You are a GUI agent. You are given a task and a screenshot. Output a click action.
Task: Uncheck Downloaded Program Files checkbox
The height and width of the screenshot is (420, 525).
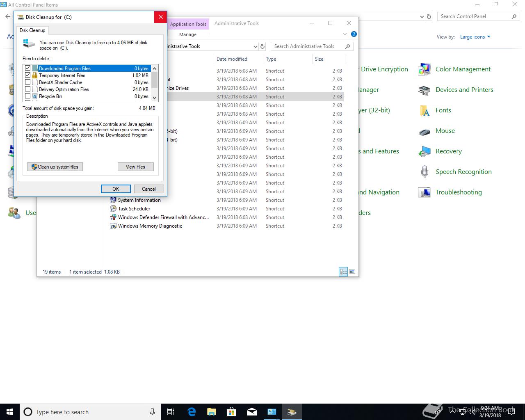point(28,68)
